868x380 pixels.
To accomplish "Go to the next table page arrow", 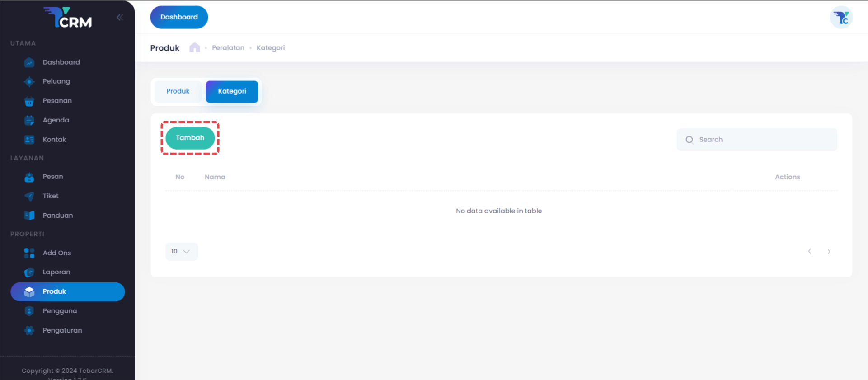I will pyautogui.click(x=829, y=252).
